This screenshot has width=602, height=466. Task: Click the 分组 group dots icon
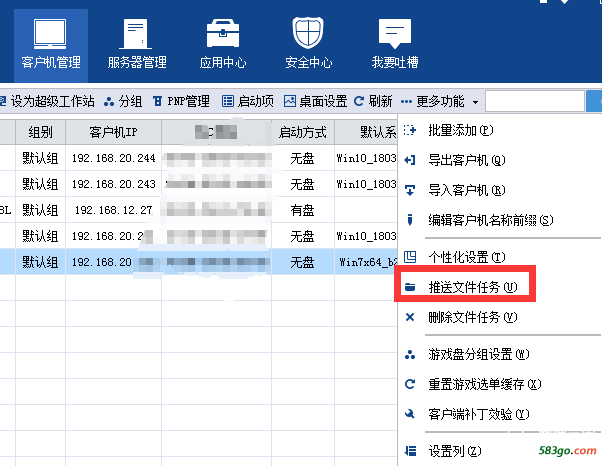click(x=109, y=101)
